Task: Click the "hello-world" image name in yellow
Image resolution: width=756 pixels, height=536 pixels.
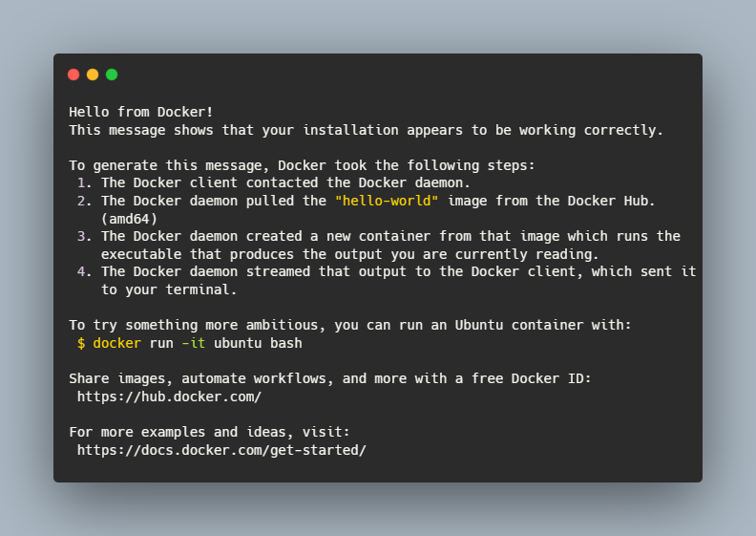Action: (387, 200)
